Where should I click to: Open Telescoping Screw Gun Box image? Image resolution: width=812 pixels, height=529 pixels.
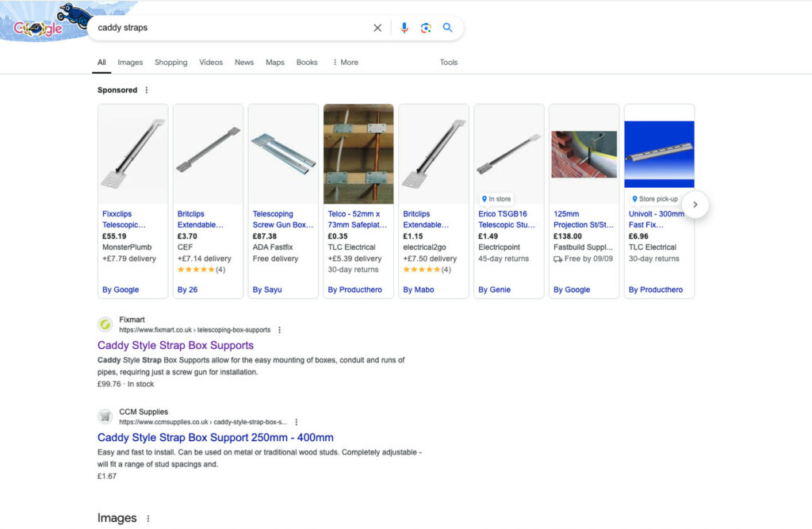tap(283, 154)
